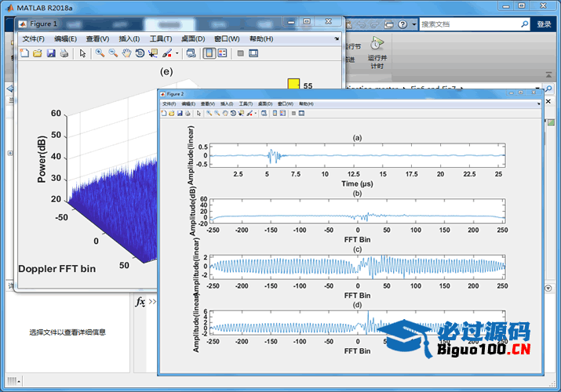
Task: Open MATLAB help question mark icon
Action: pyautogui.click(x=403, y=24)
